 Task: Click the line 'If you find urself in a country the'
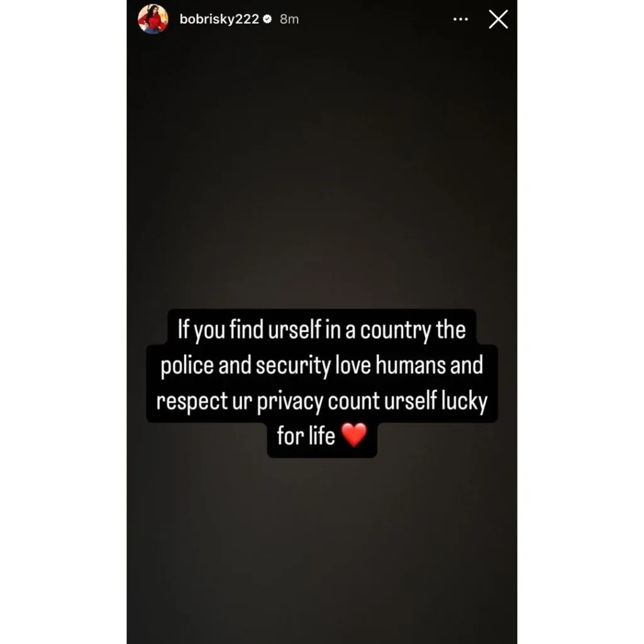321,330
